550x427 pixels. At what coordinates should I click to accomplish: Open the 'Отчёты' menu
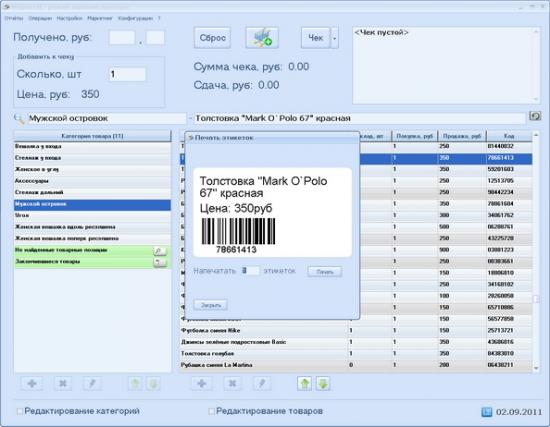[x=14, y=18]
